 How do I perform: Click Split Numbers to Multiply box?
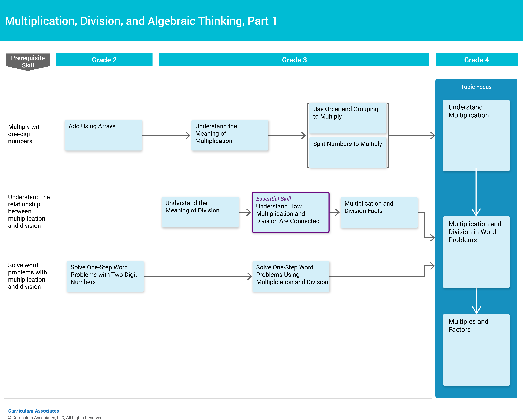pos(348,152)
